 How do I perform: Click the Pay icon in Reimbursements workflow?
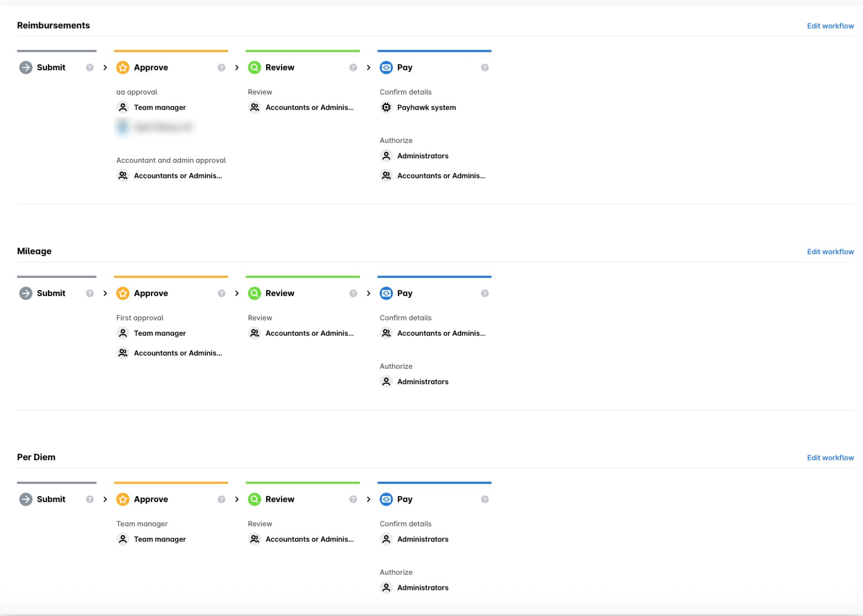click(386, 67)
